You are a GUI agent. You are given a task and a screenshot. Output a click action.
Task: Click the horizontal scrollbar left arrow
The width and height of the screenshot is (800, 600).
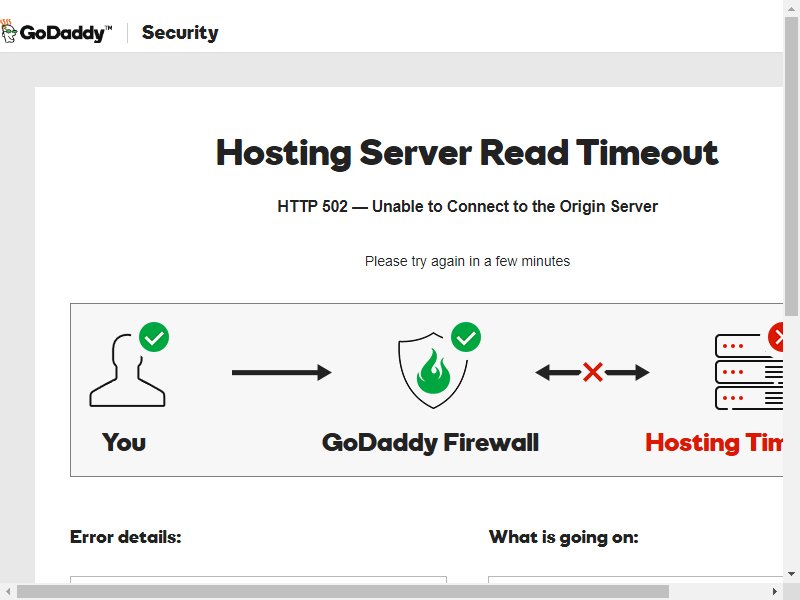click(8, 592)
